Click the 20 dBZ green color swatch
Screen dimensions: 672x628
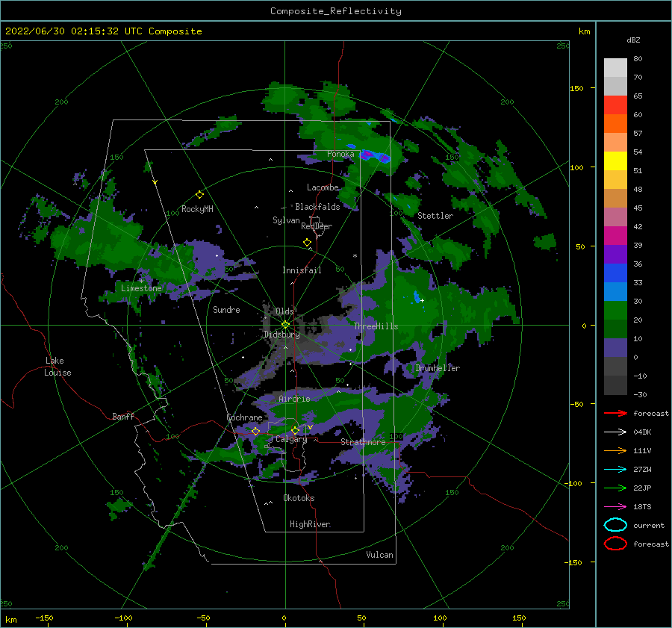click(615, 311)
